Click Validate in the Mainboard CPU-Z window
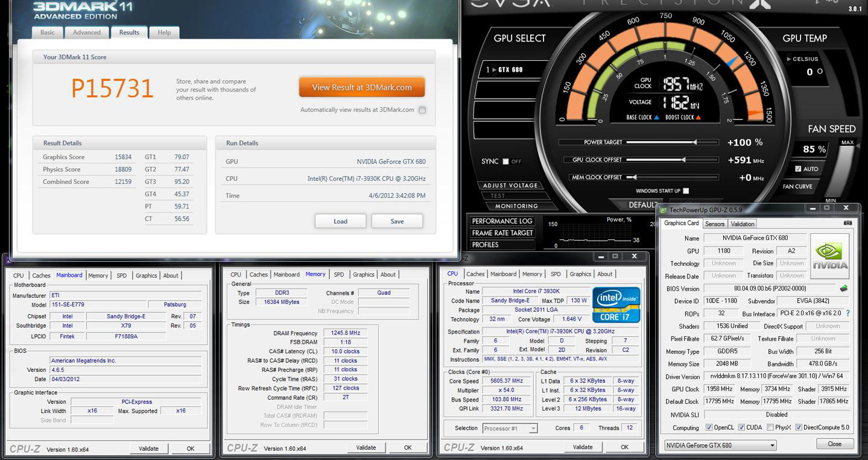This screenshot has width=868, height=460. (x=149, y=449)
